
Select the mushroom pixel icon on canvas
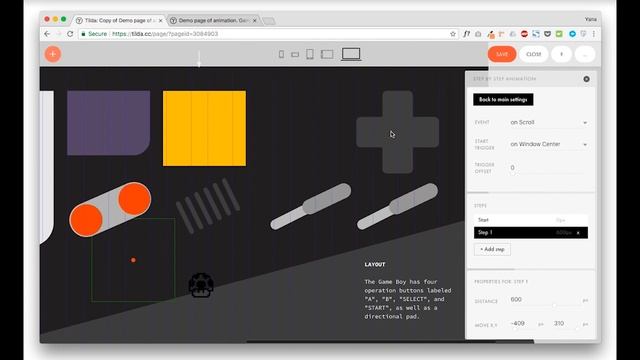pyautogui.click(x=201, y=285)
